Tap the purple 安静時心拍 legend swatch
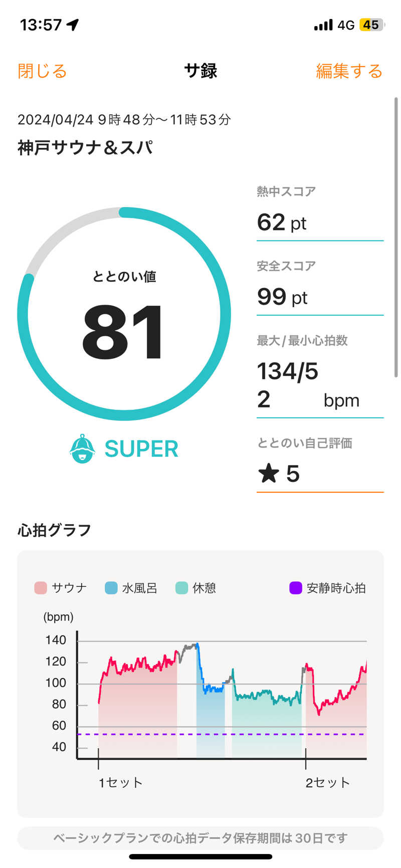Screen dimensions: 401x868 tap(296, 588)
